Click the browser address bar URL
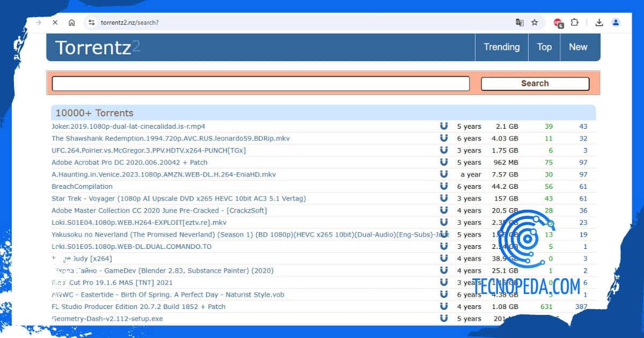Viewport: 644px width, 338px height. (x=130, y=23)
